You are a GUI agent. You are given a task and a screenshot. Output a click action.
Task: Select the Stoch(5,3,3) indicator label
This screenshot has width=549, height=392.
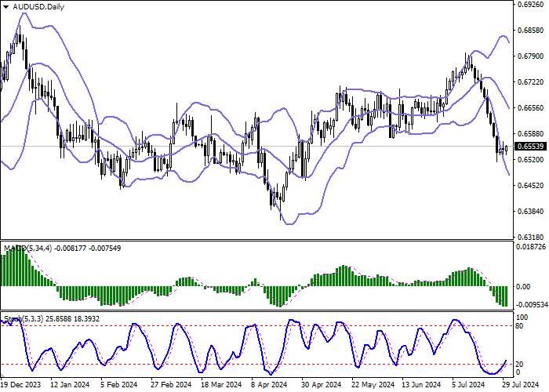[24, 319]
